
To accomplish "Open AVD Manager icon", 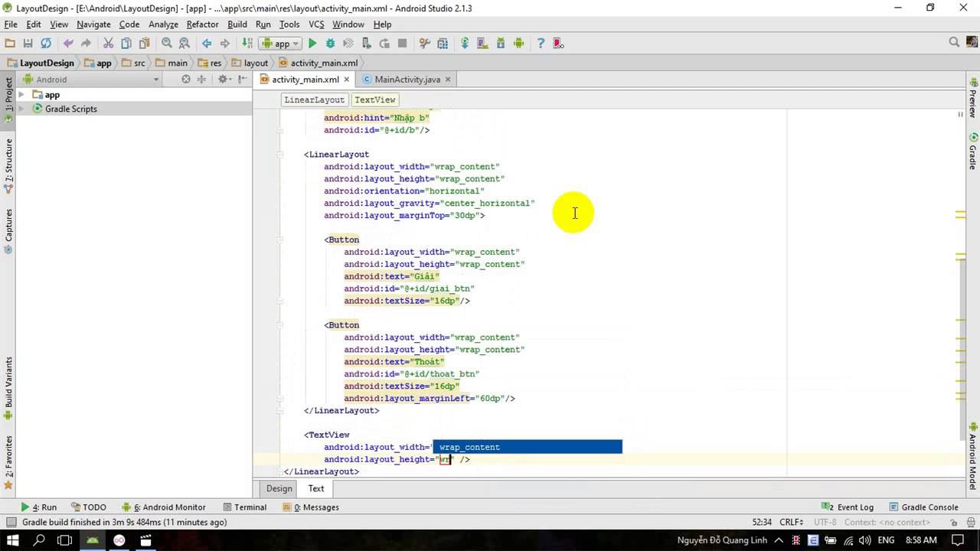I will (x=482, y=44).
